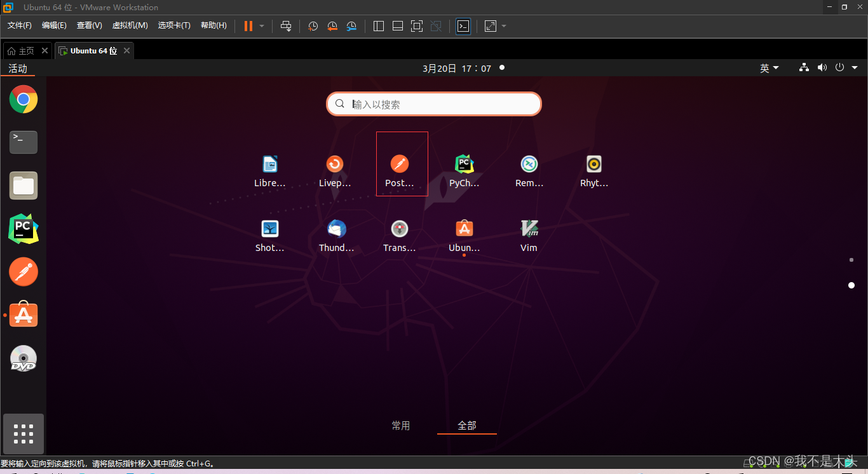Click the VMware stretch guest icon
This screenshot has width=868, height=474.
tap(491, 26)
